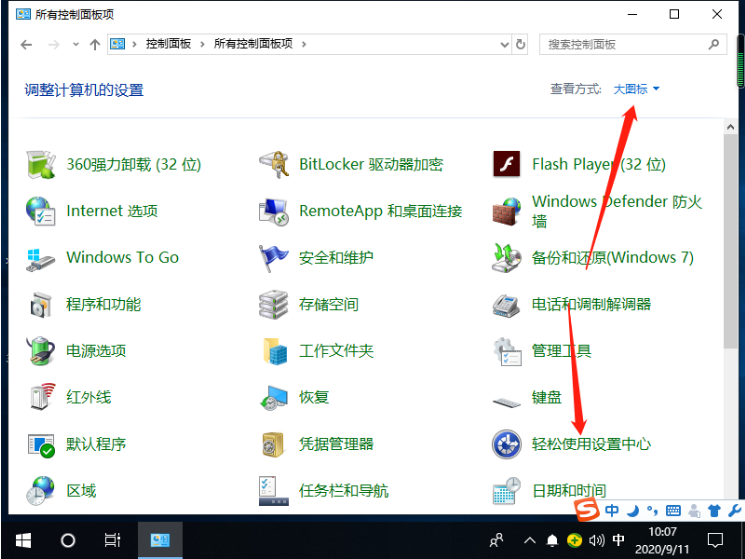Select 所有控制面板项 breadcrumb segment
Viewport: 745px width, 559px height.
(x=256, y=44)
